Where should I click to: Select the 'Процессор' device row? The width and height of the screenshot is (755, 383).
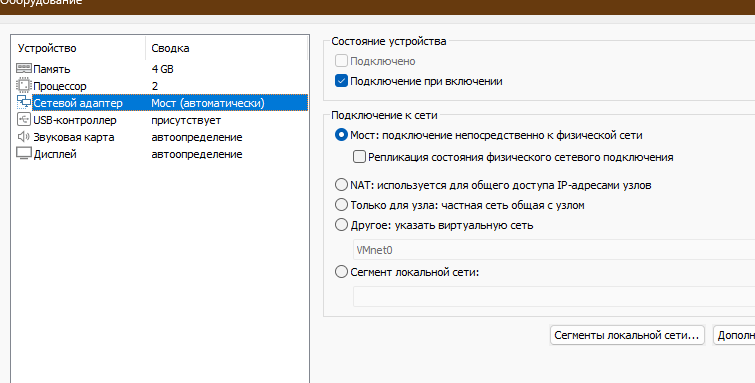[161, 86]
